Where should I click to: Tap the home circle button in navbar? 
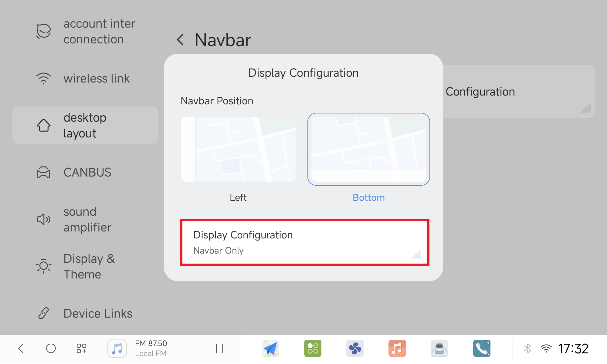tap(51, 348)
